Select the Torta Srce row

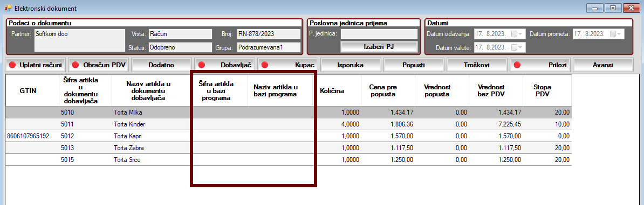click(x=289, y=160)
